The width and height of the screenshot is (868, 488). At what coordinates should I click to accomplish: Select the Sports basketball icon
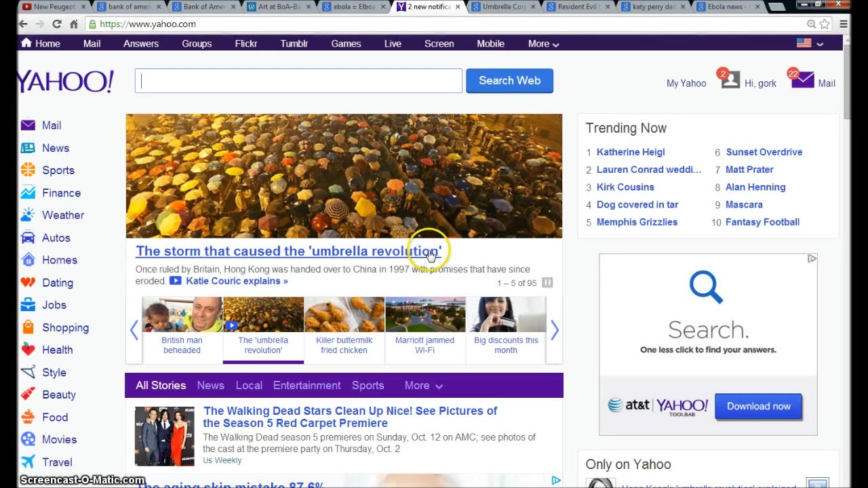click(x=28, y=170)
